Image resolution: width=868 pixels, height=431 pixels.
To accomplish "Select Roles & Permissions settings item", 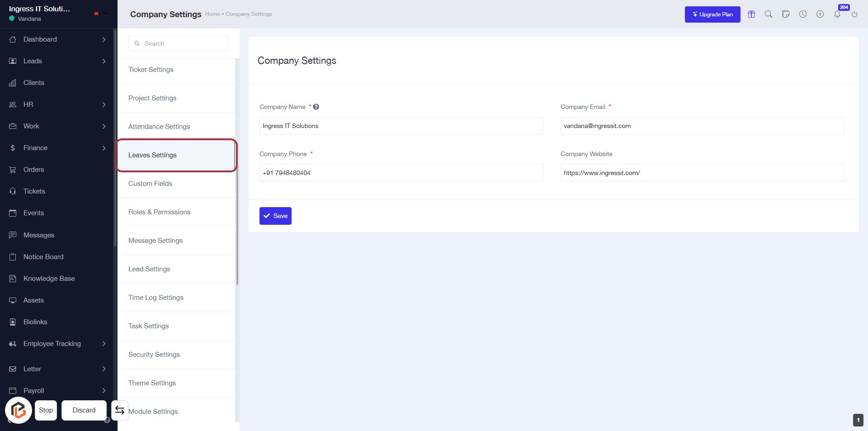I will click(x=159, y=212).
